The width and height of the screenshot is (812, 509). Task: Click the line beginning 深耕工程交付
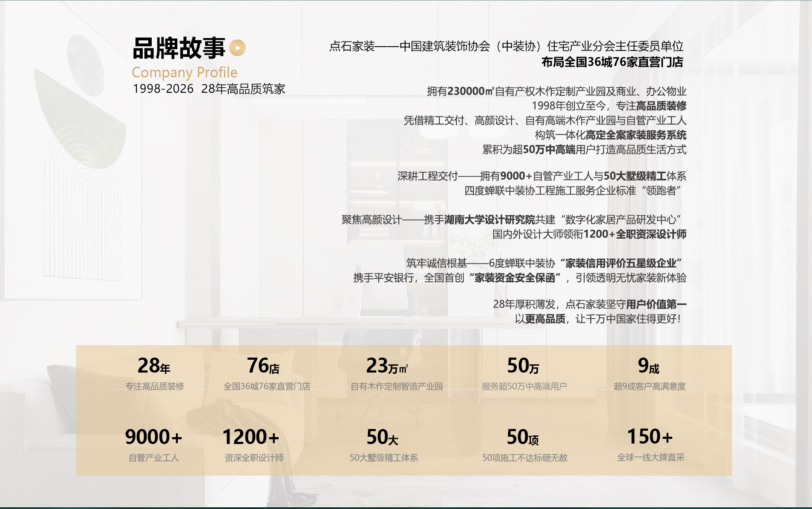coord(542,176)
